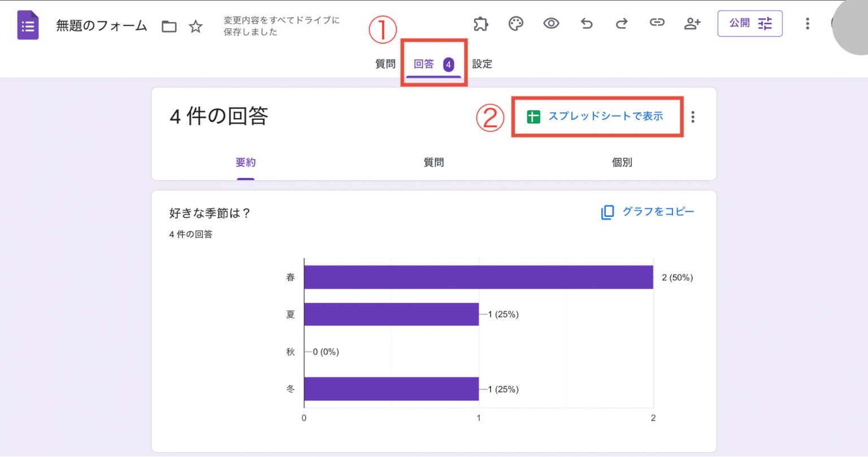The height and width of the screenshot is (457, 868).
Task: Open the add-ons puzzle piece icon
Action: pyautogui.click(x=481, y=23)
